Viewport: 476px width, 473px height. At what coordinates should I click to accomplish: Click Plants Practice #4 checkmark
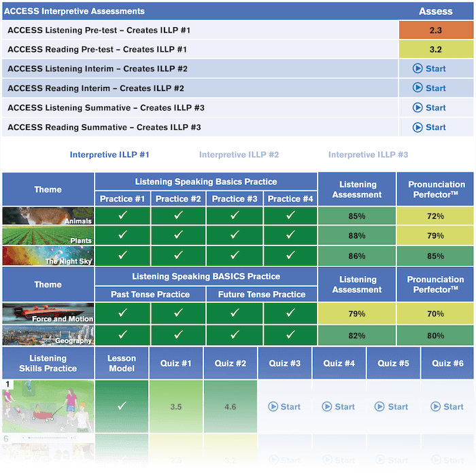(290, 235)
